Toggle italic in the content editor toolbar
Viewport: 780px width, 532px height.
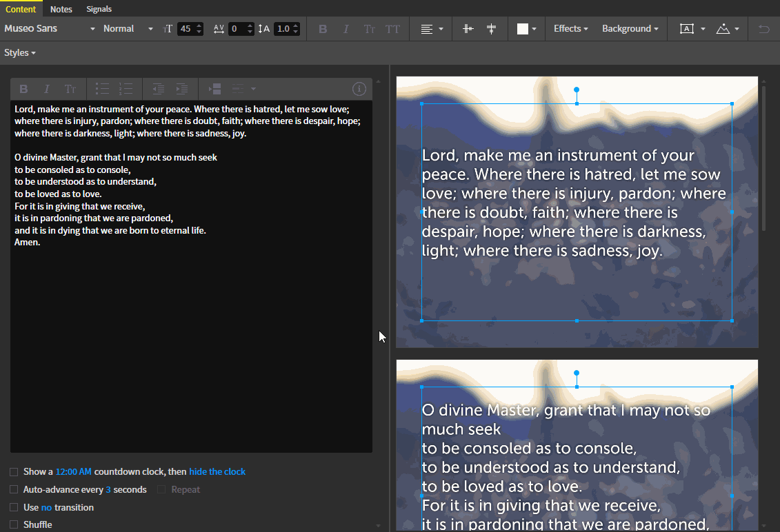click(46, 89)
